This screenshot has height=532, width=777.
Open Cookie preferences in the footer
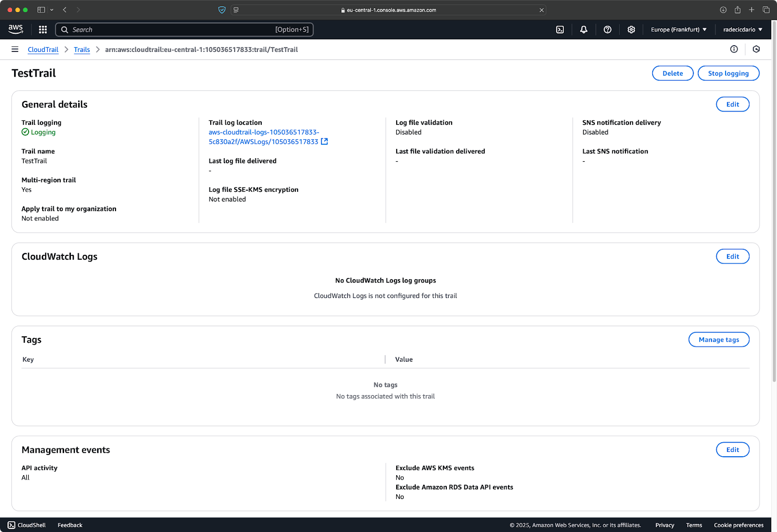739,525
